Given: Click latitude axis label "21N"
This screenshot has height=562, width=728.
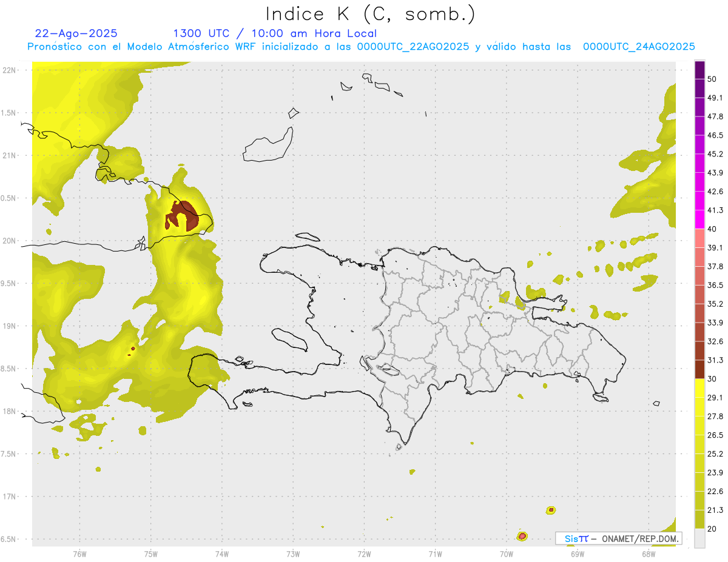Looking at the screenshot, I should point(9,155).
